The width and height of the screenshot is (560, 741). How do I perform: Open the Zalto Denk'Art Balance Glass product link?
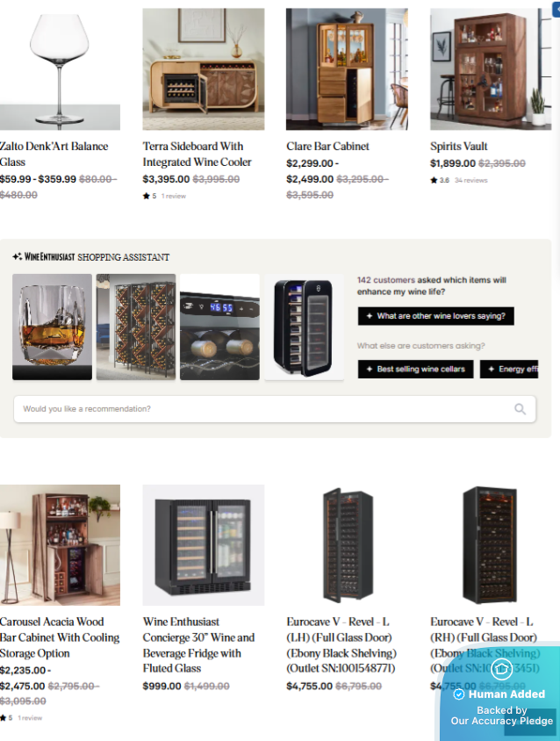click(x=54, y=154)
